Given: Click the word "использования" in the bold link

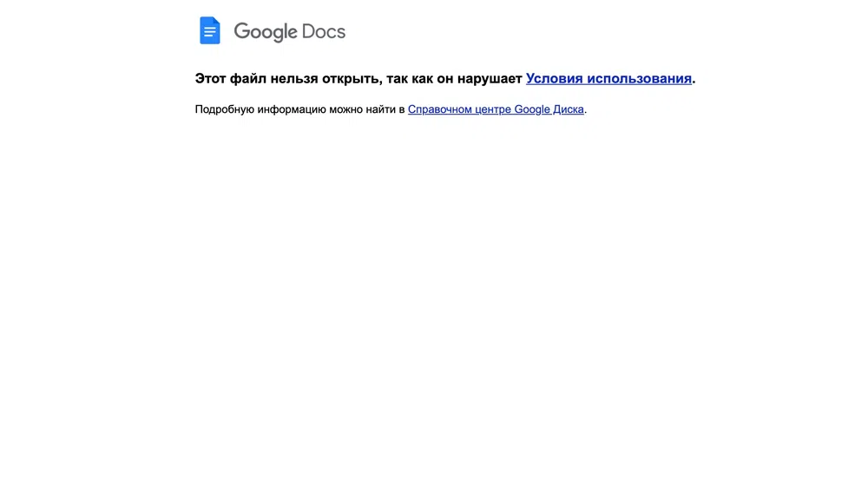Looking at the screenshot, I should (640, 79).
